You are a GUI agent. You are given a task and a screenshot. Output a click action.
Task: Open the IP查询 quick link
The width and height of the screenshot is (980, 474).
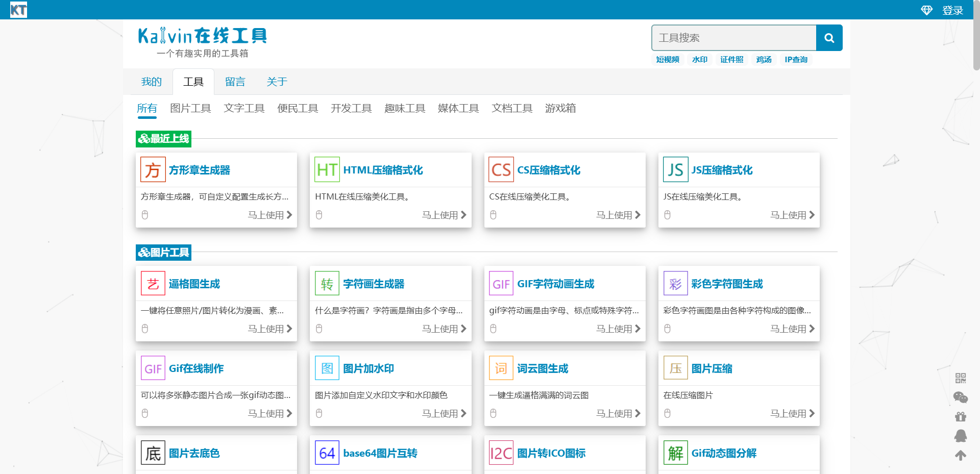pos(796,60)
